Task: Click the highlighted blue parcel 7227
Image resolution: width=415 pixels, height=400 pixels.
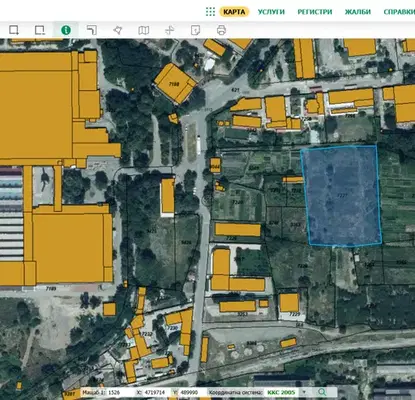Action: pyautogui.click(x=342, y=196)
